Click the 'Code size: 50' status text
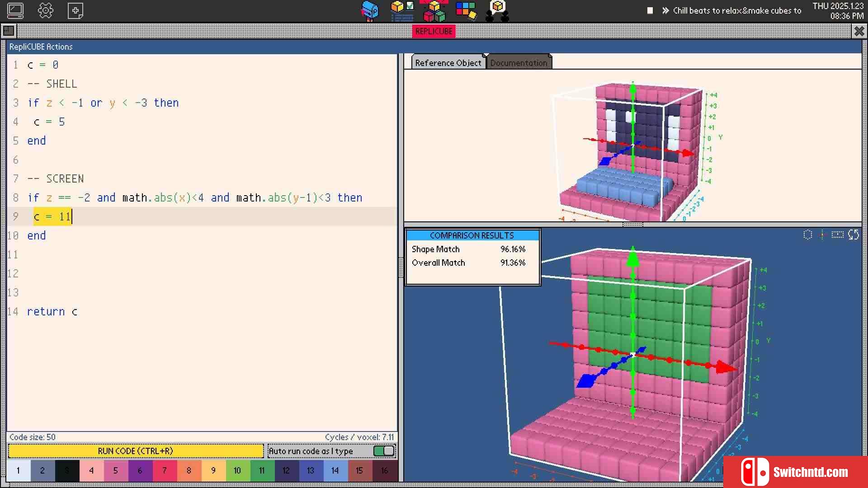Image resolution: width=868 pixels, height=488 pixels. tap(33, 437)
